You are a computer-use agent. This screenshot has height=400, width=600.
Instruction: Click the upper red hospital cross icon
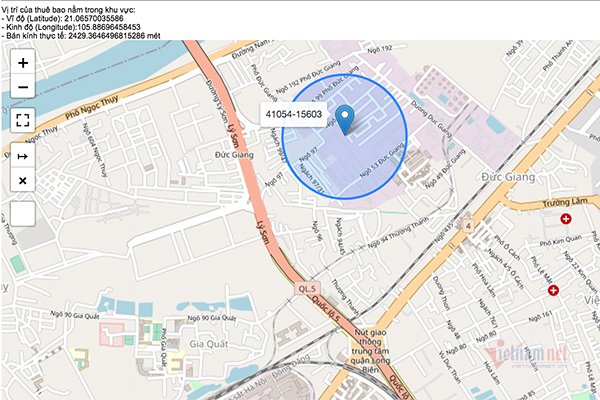(x=566, y=219)
